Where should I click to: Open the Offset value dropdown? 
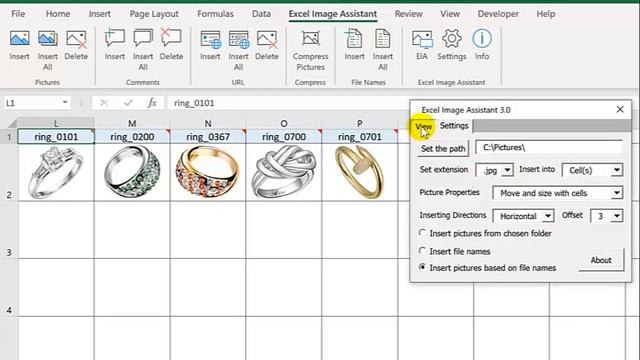pos(617,216)
